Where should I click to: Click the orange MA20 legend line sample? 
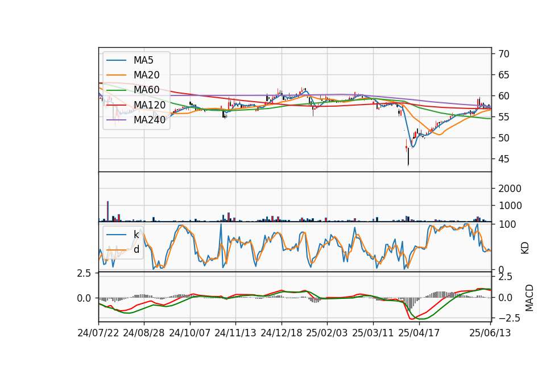[116, 75]
